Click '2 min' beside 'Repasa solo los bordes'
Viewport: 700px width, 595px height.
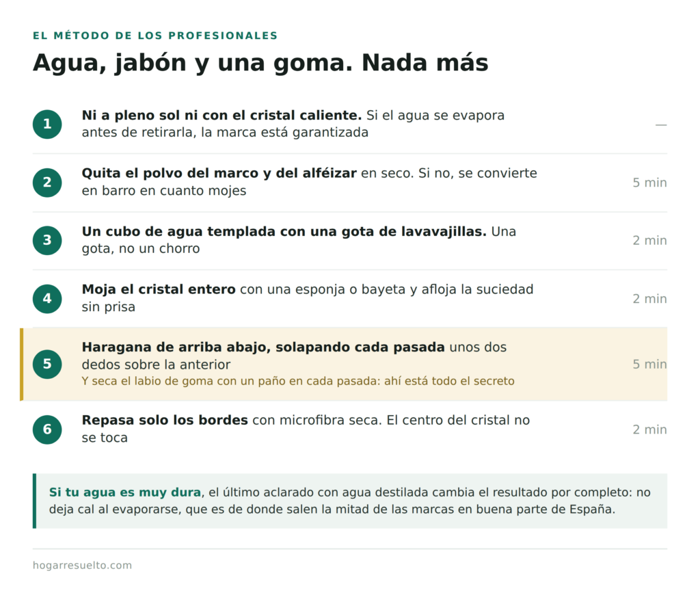649,429
